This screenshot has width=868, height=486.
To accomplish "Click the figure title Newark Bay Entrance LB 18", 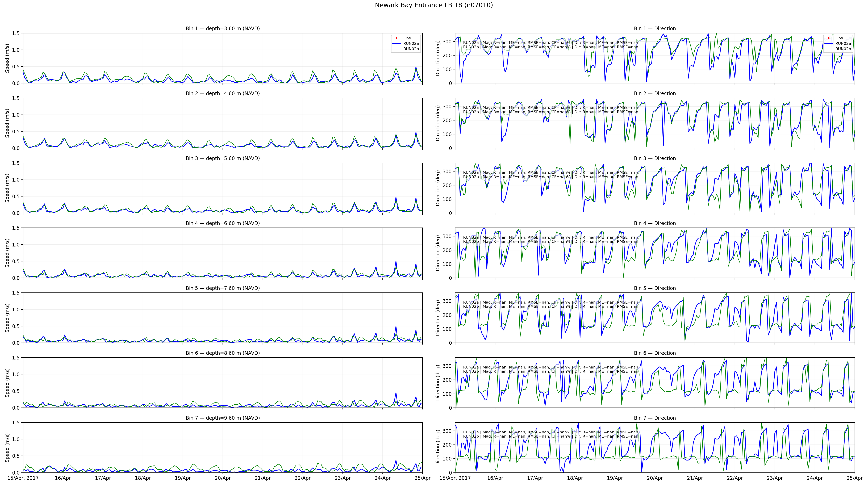I will 434,5.
